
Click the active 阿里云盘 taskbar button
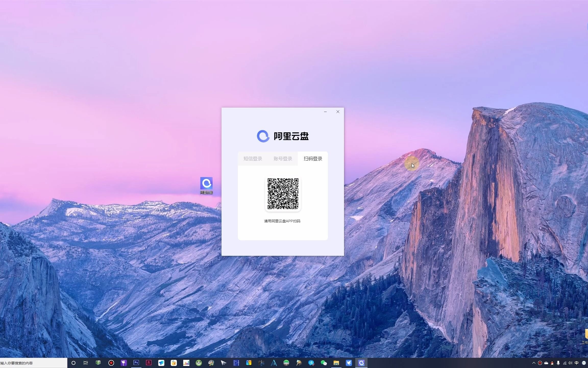361,363
